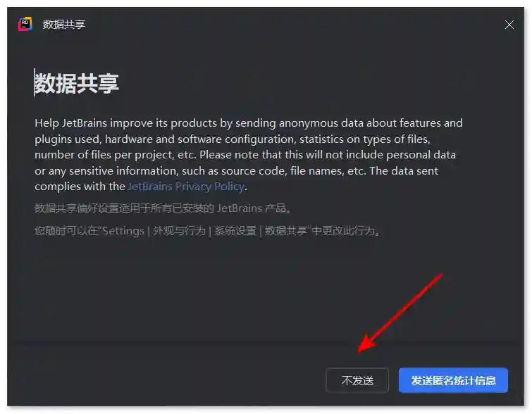Click the red arrow annotation tip
Viewport: 532px width, 414px height.
pyautogui.click(x=360, y=349)
